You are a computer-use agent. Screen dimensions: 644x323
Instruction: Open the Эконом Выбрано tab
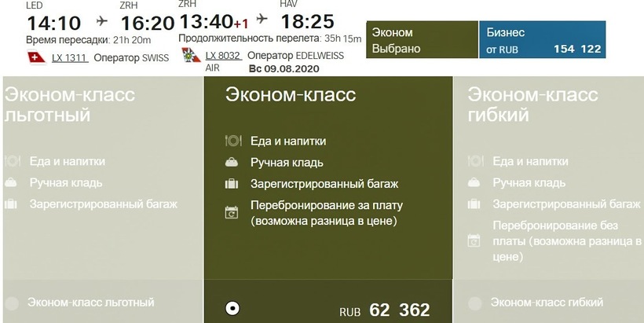423,40
